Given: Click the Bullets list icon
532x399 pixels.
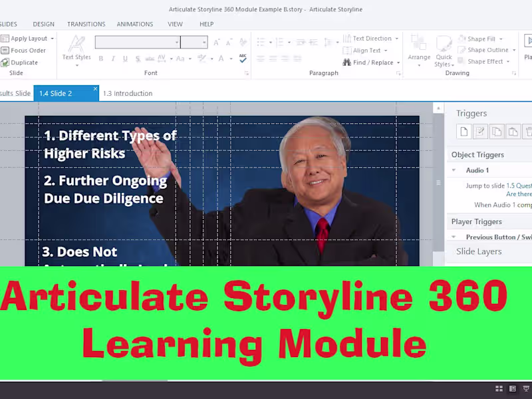Looking at the screenshot, I should click(x=261, y=42).
